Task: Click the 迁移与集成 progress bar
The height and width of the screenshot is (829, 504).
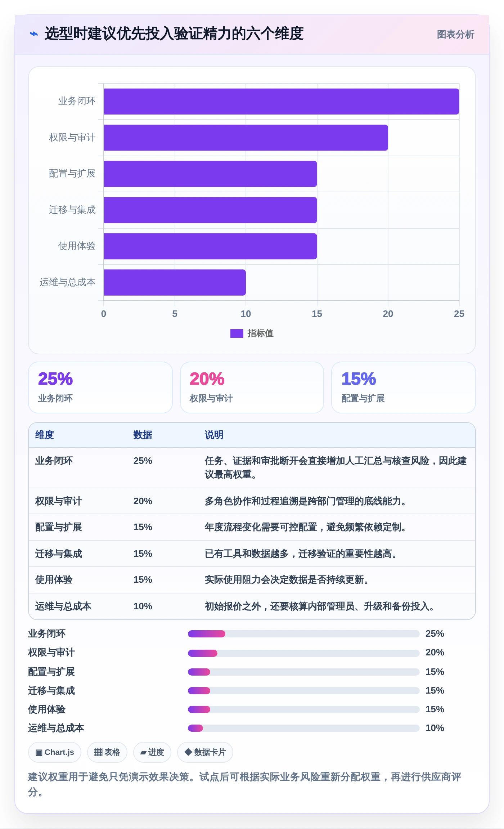Action: 304,691
